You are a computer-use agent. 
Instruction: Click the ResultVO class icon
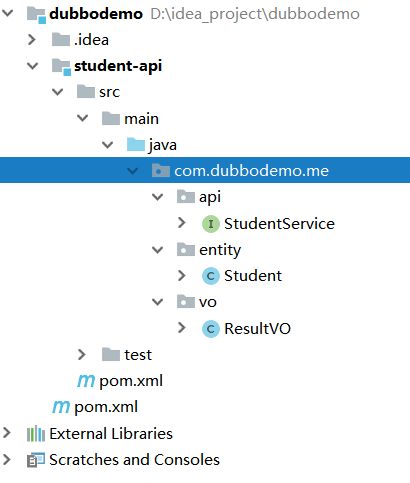tap(211, 329)
